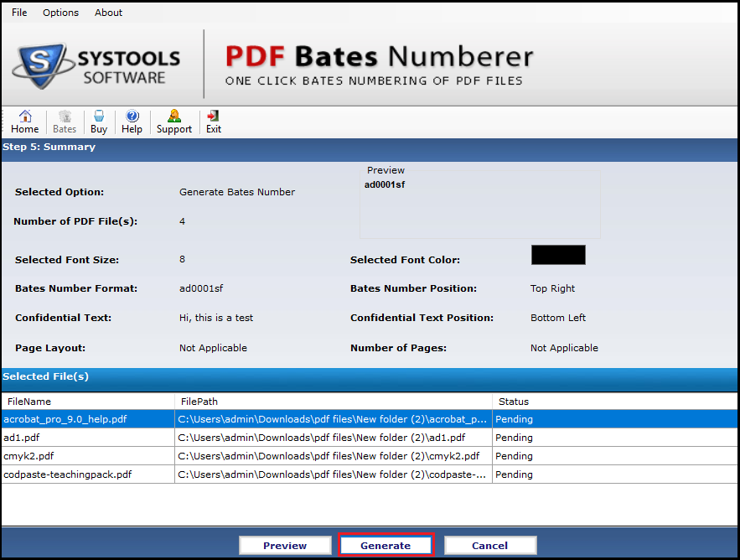Click the 'Step 5: Summary' heading
This screenshot has width=740, height=560.
point(49,147)
